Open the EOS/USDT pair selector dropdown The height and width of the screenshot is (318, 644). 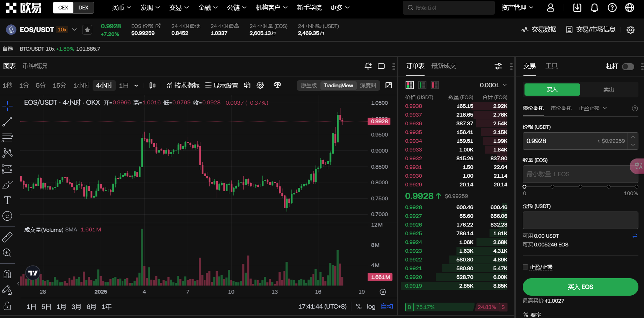click(x=74, y=30)
